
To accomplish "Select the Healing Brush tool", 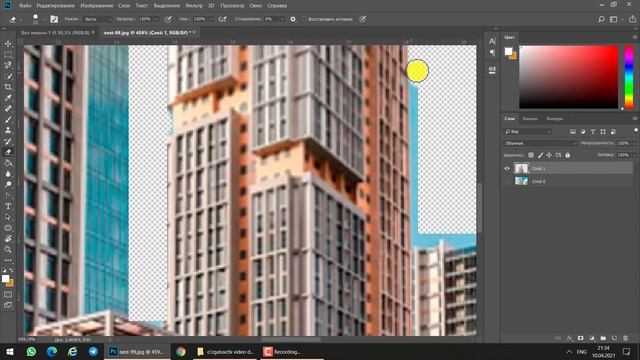I will 8,109.
